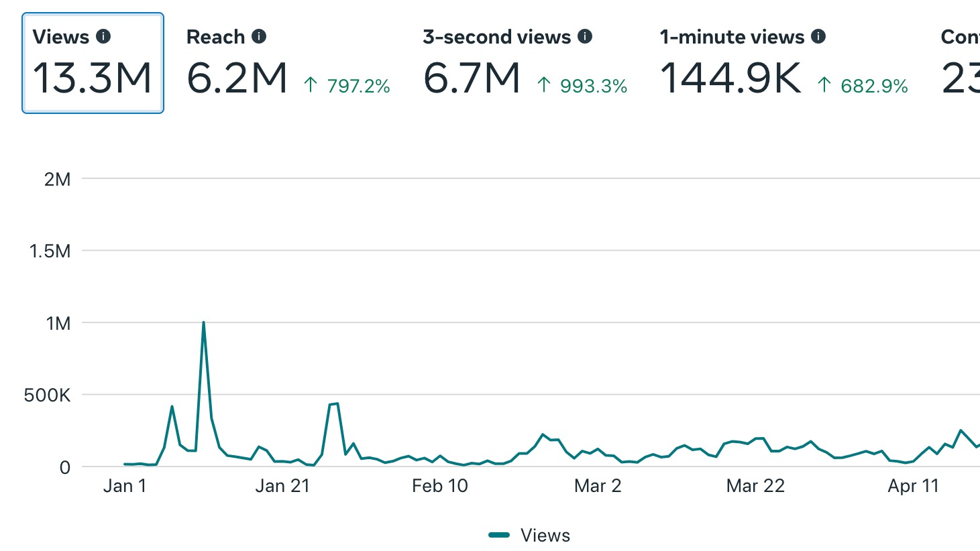Click the Feb 10 axis label

tap(440, 486)
